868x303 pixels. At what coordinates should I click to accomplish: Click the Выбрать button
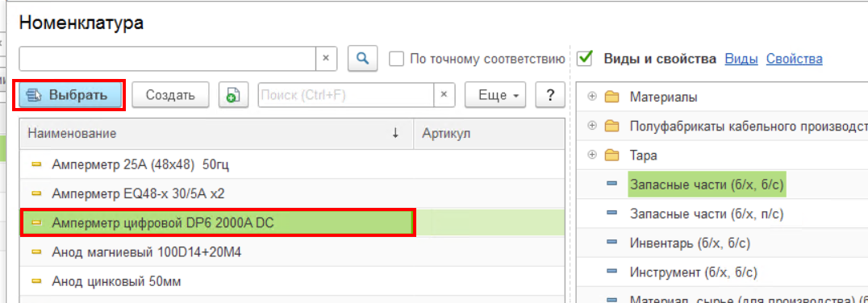pyautogui.click(x=70, y=94)
